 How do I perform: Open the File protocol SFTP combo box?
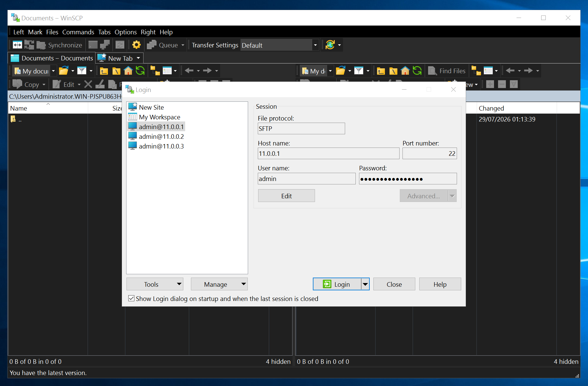[x=301, y=128]
